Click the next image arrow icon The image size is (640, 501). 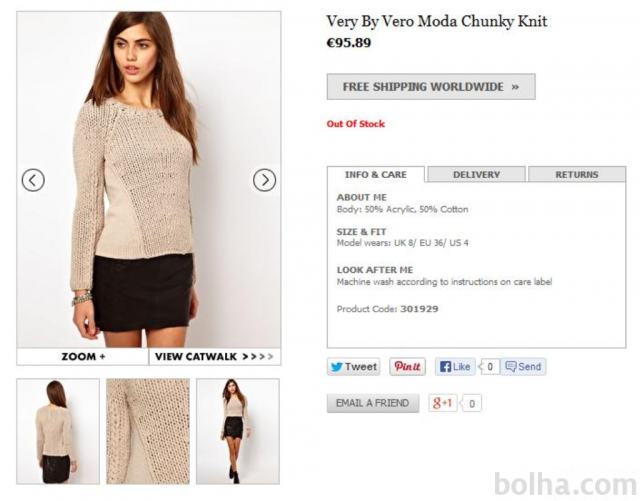click(264, 180)
